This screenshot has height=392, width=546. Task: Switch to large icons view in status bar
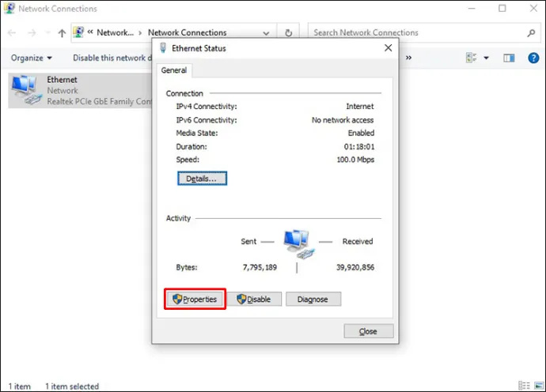[x=539, y=386]
